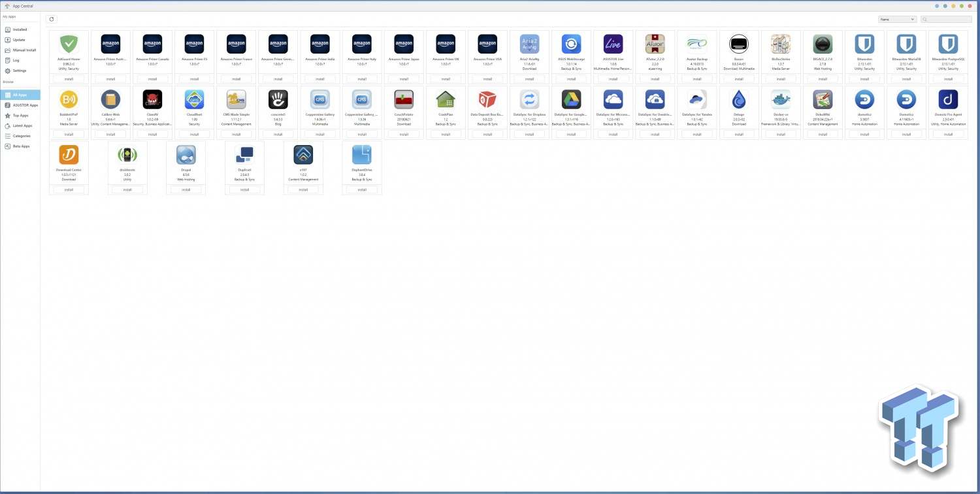This screenshot has width=980, height=494.
Task: Open the Download Center app icon
Action: tap(69, 155)
